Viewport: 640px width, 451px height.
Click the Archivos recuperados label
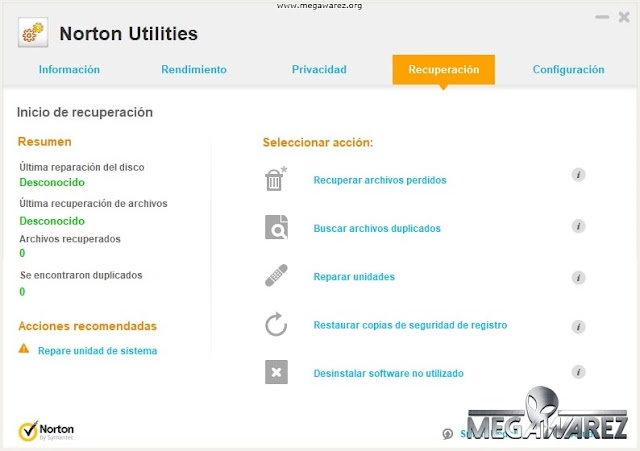point(70,239)
